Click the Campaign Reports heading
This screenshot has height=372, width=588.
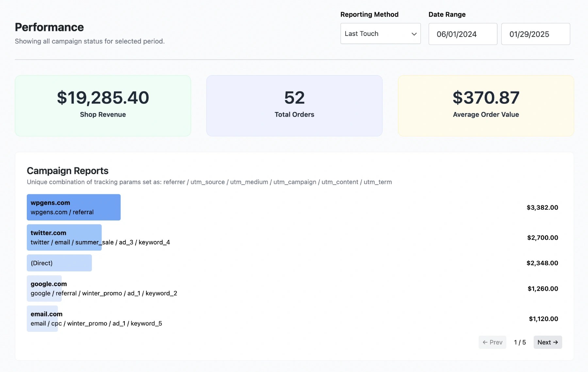tap(68, 170)
